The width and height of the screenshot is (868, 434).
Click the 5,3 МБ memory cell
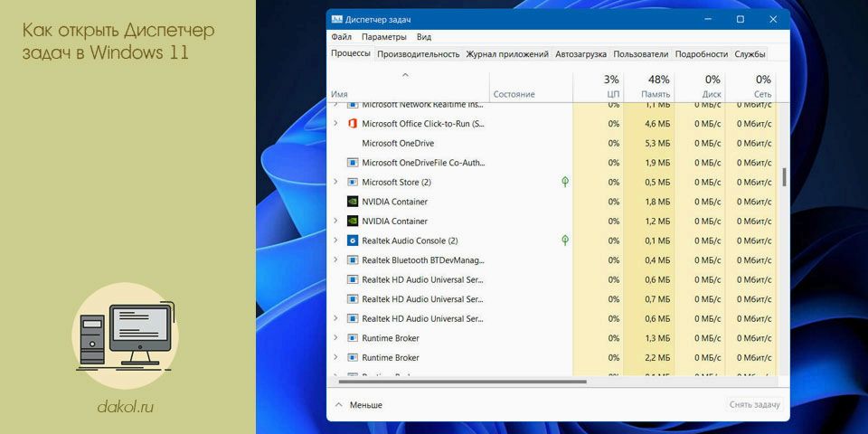[649, 144]
